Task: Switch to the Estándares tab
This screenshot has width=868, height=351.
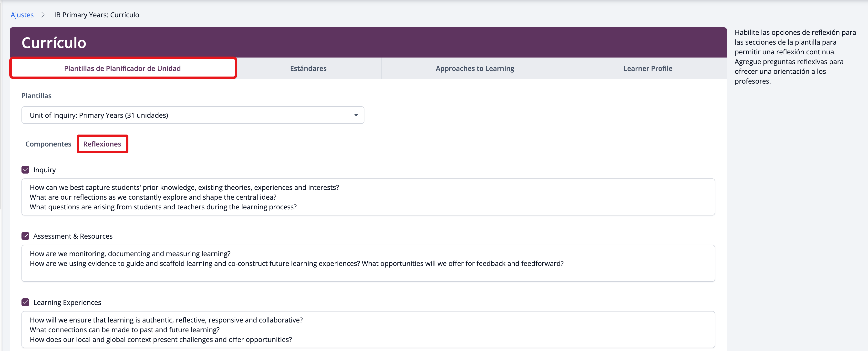Action: pos(308,68)
